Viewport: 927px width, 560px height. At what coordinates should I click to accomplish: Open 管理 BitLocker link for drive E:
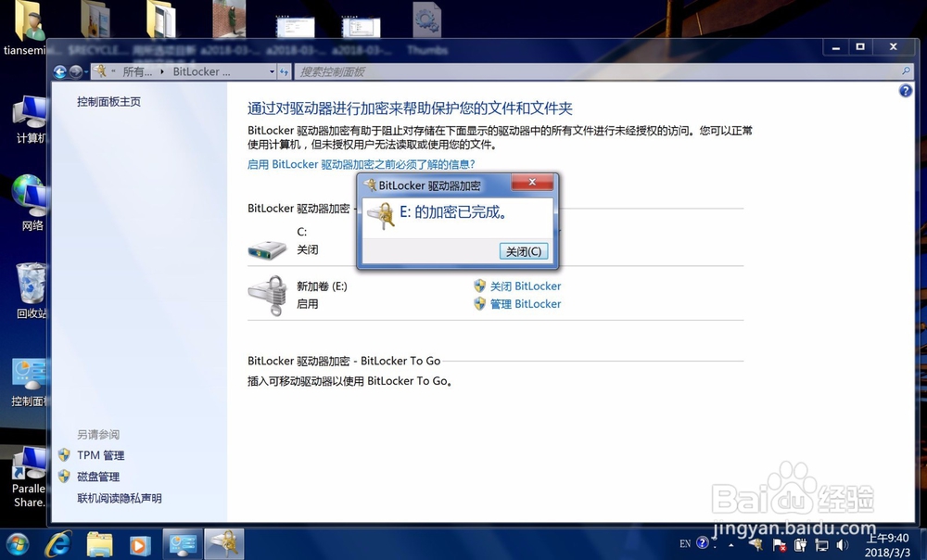tap(525, 304)
